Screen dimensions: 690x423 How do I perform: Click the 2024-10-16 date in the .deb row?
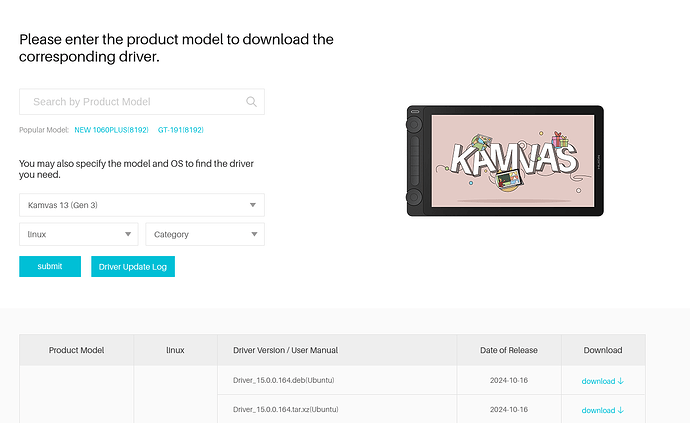tap(509, 380)
